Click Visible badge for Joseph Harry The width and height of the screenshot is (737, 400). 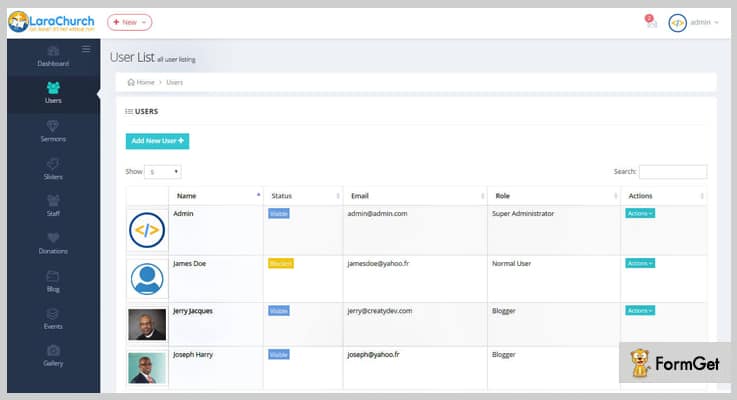click(x=279, y=354)
